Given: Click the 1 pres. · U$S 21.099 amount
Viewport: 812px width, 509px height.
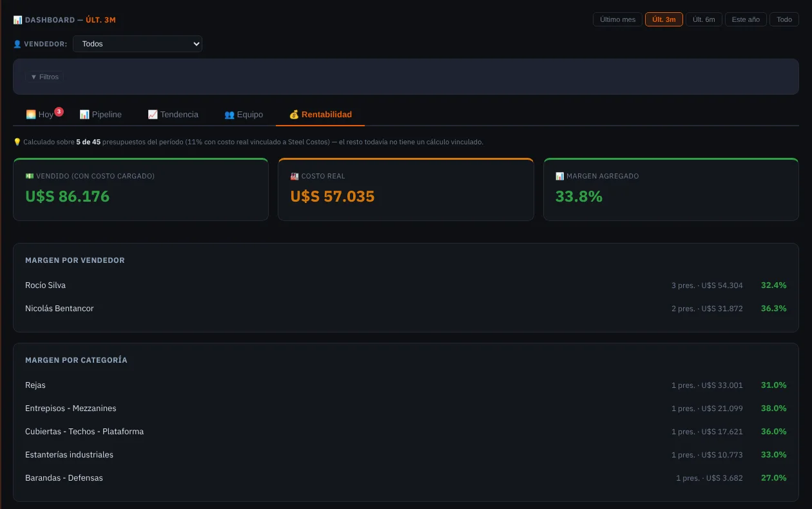Looking at the screenshot, I should 707,408.
